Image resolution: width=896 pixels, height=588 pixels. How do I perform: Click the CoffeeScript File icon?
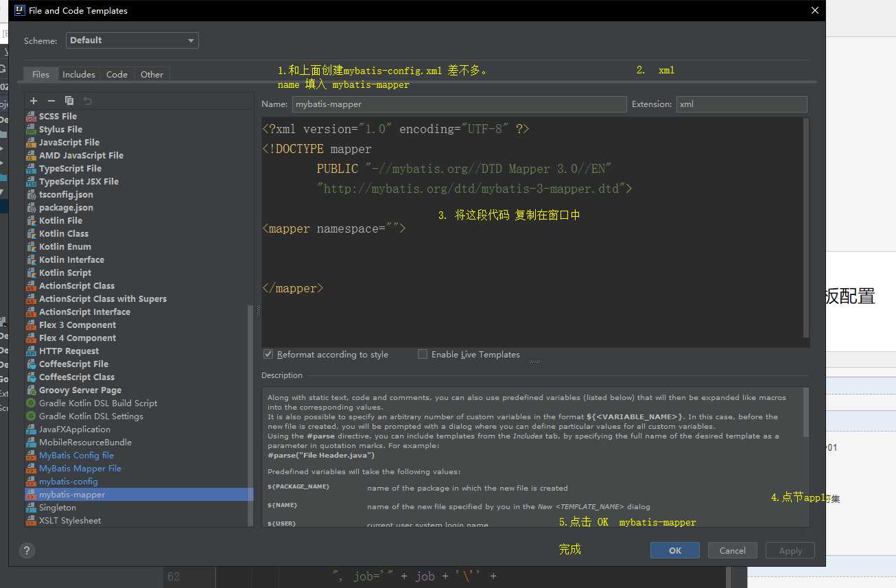[x=31, y=364]
